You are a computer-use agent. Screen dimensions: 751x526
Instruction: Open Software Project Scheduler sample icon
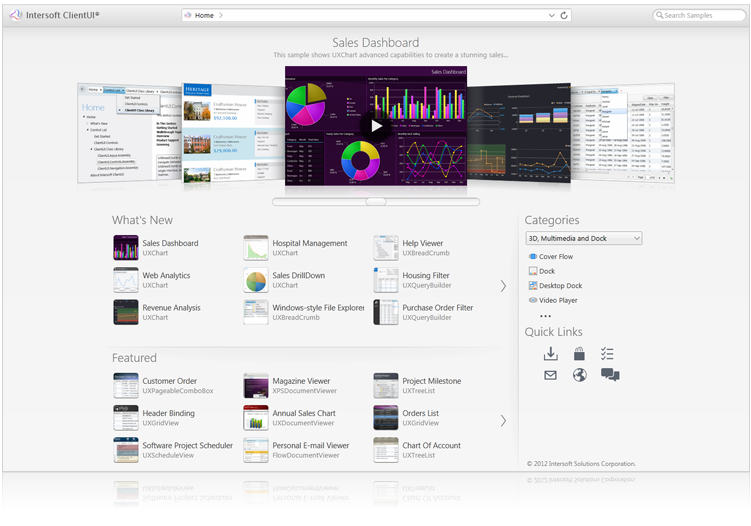tap(126, 450)
